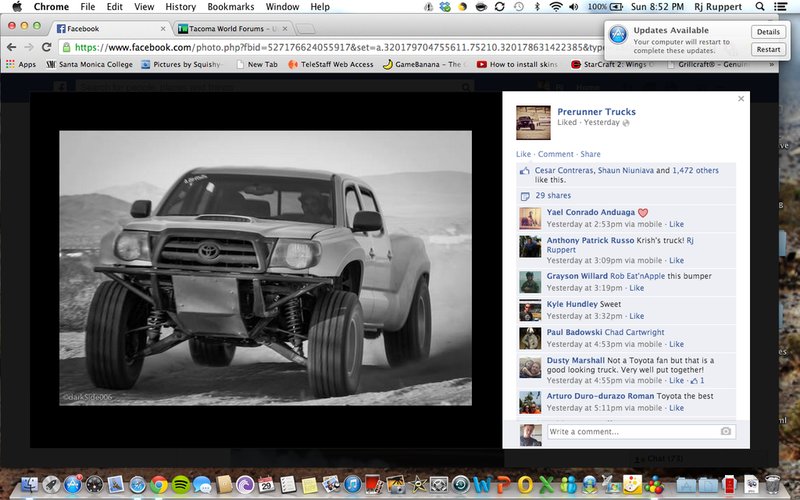800x500 pixels.
Task: Click into the Write a comment field
Action: point(641,432)
